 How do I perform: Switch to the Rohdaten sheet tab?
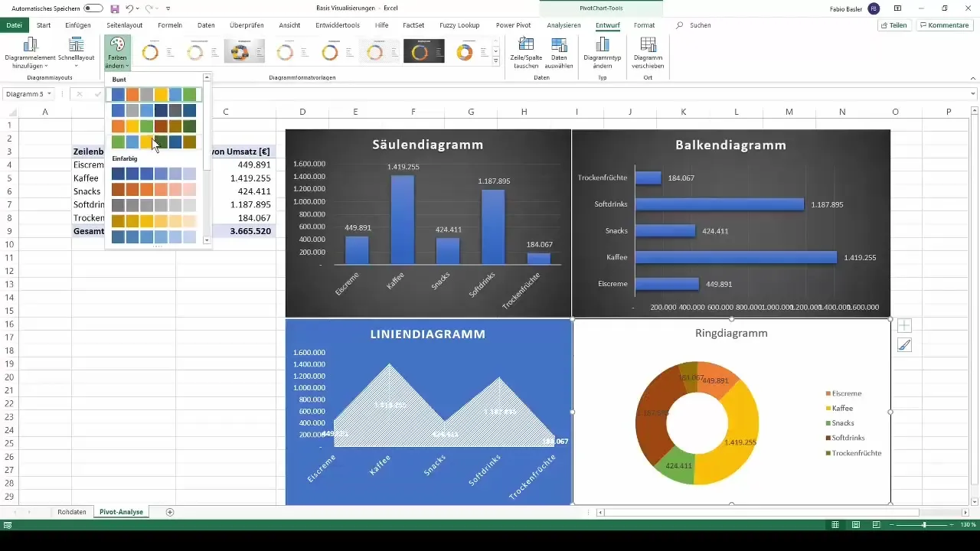click(71, 511)
